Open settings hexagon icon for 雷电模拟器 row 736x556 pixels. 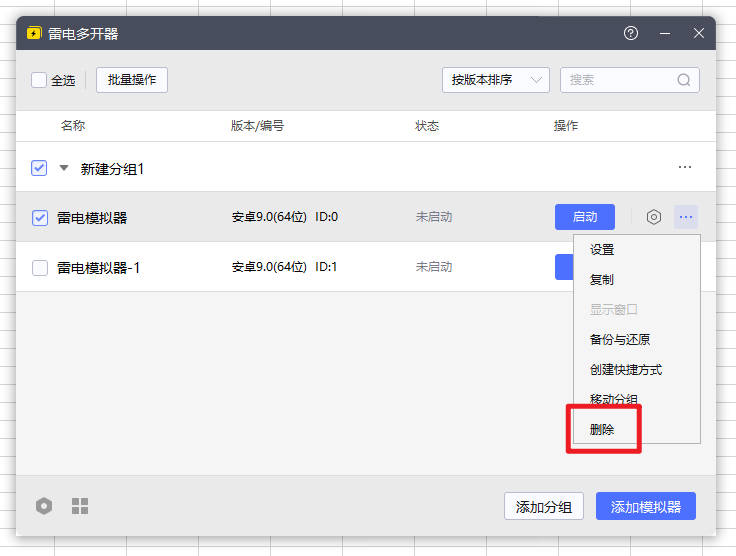pyautogui.click(x=653, y=217)
